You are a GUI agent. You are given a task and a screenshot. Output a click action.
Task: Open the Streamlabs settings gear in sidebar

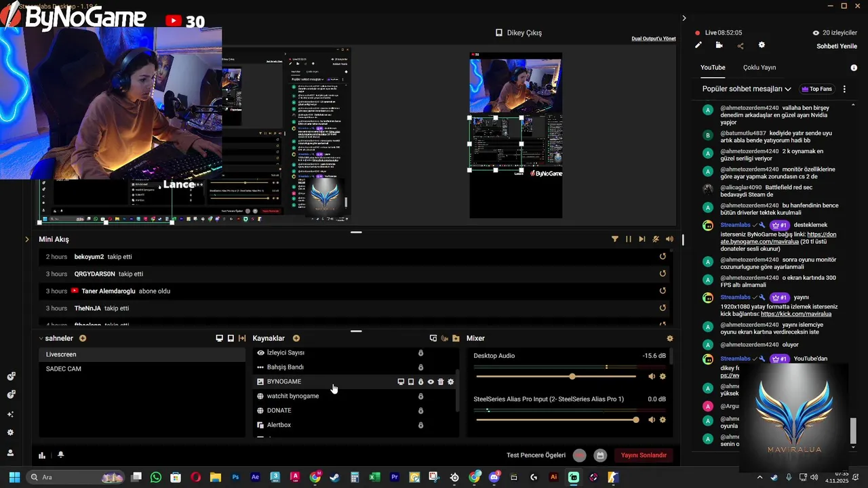coord(10,432)
